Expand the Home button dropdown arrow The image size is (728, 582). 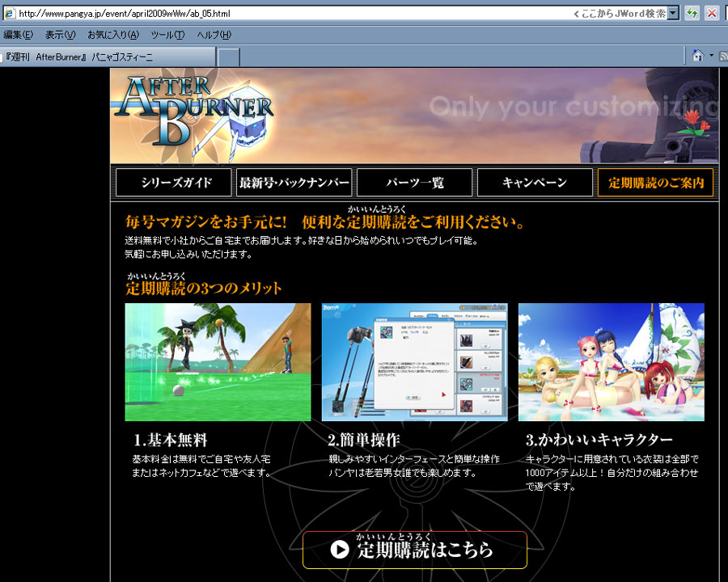(x=711, y=56)
